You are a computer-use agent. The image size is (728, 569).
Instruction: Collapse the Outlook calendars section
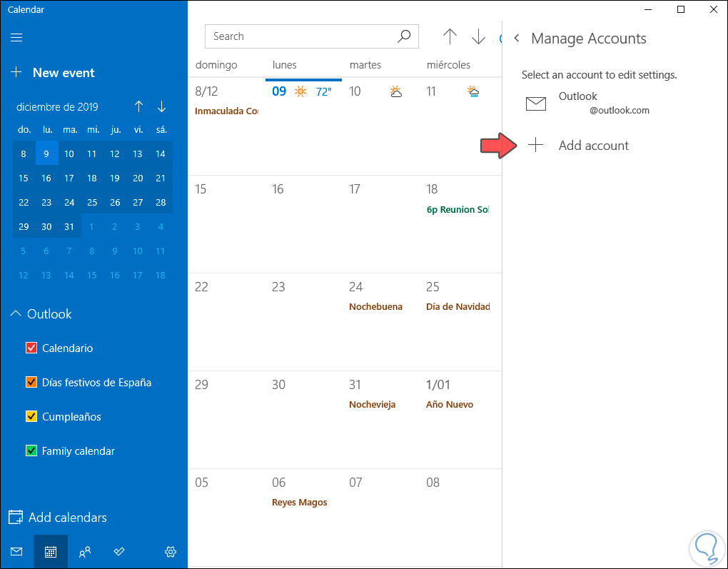pyautogui.click(x=15, y=314)
